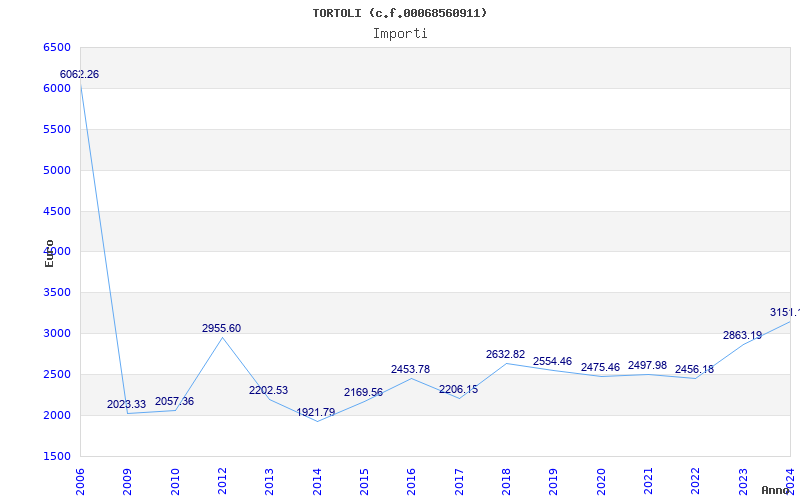Click the 2015 x-axis year label
The width and height of the screenshot is (800, 500).
364,482
